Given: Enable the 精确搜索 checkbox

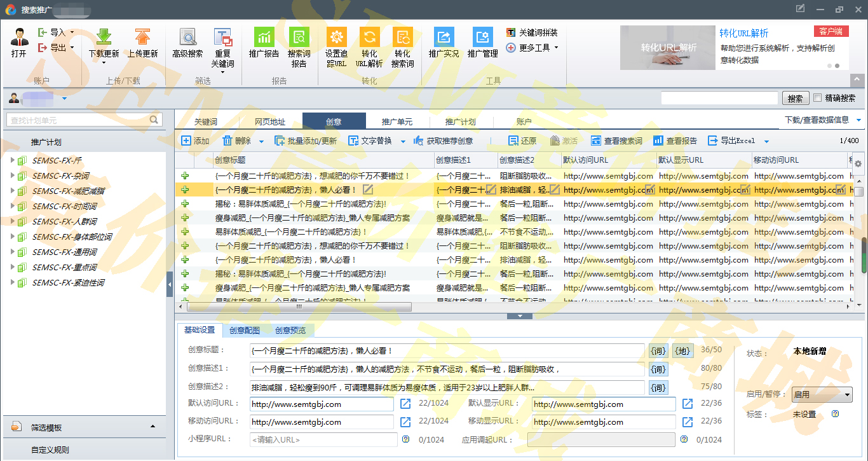Looking at the screenshot, I should (818, 98).
